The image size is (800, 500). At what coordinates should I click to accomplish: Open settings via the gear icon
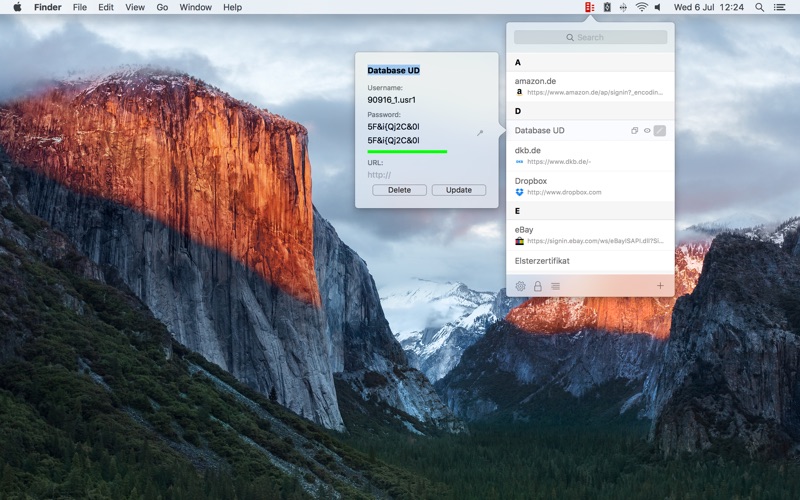click(520, 286)
